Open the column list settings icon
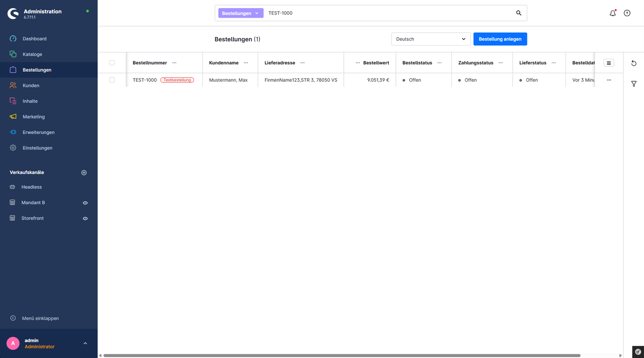This screenshot has width=644, height=358. [x=609, y=63]
